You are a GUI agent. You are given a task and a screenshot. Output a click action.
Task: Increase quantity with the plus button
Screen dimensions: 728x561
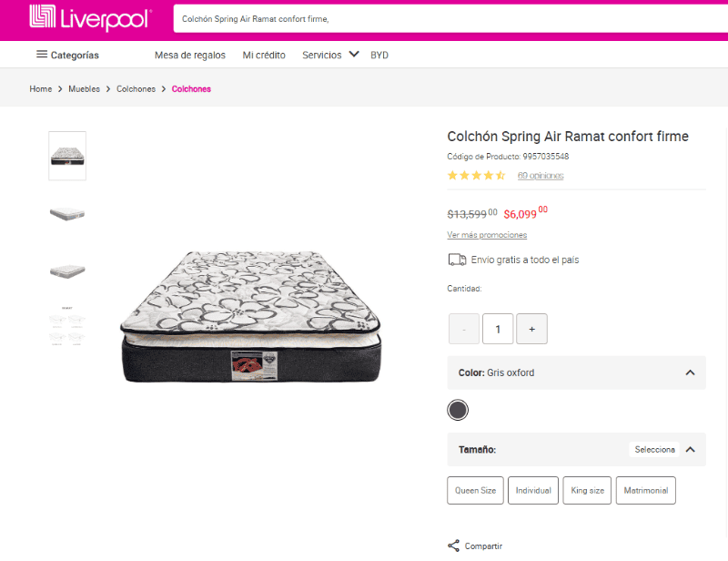(531, 329)
